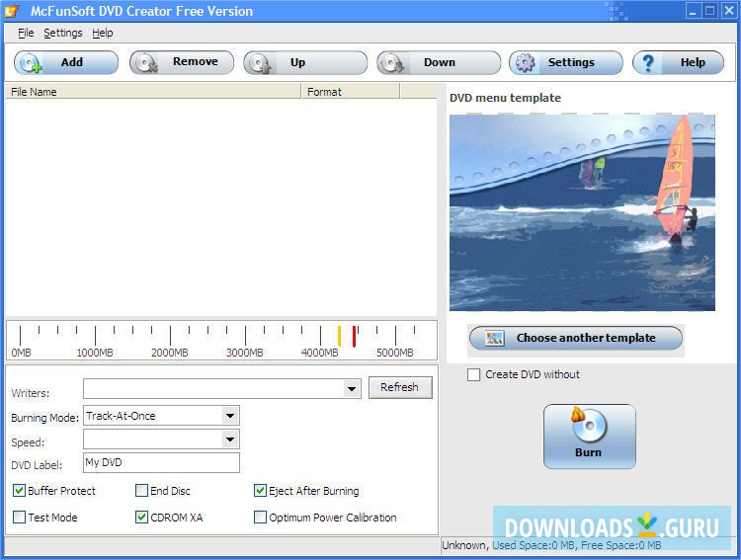
Task: Uncheck the CDROM XA checkbox
Action: click(141, 517)
